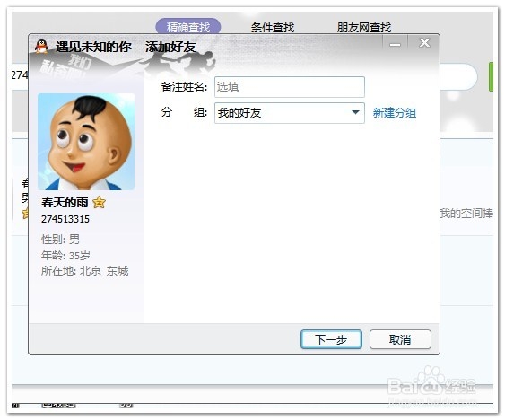Viewport: 505px width, 420px height.
Task: Click the dialog title 遇见未知的你 - 添加好友
Action: [126, 47]
